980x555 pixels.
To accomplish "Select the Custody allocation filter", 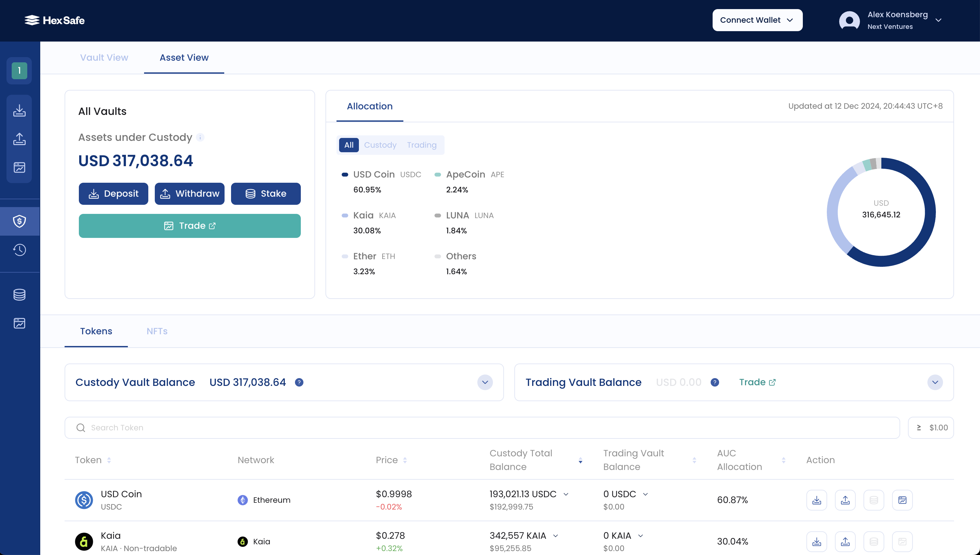I will coord(380,145).
